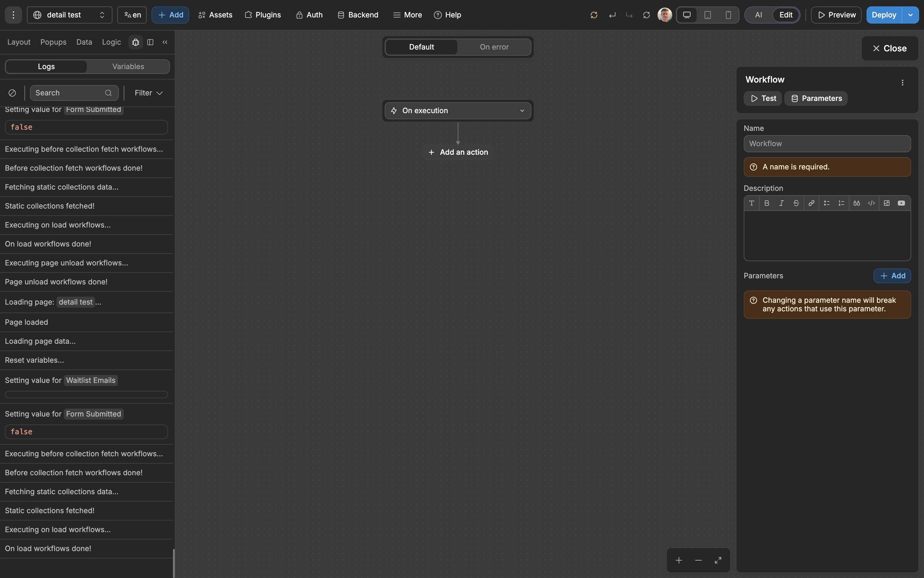
Task: Fit workflow canvas to screen
Action: tap(718, 560)
